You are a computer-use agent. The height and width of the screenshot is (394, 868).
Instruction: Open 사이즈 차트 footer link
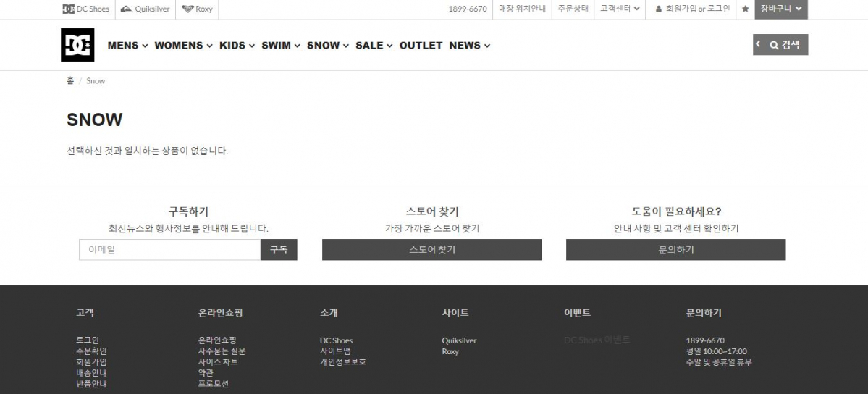pos(218,362)
